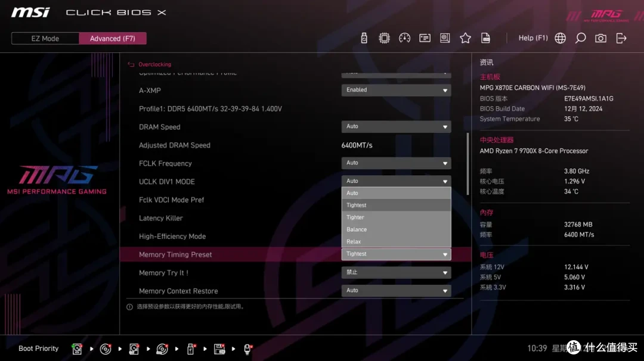Expand the Memory Context Restore dropdown
The width and height of the screenshot is (644, 361).
click(x=396, y=291)
